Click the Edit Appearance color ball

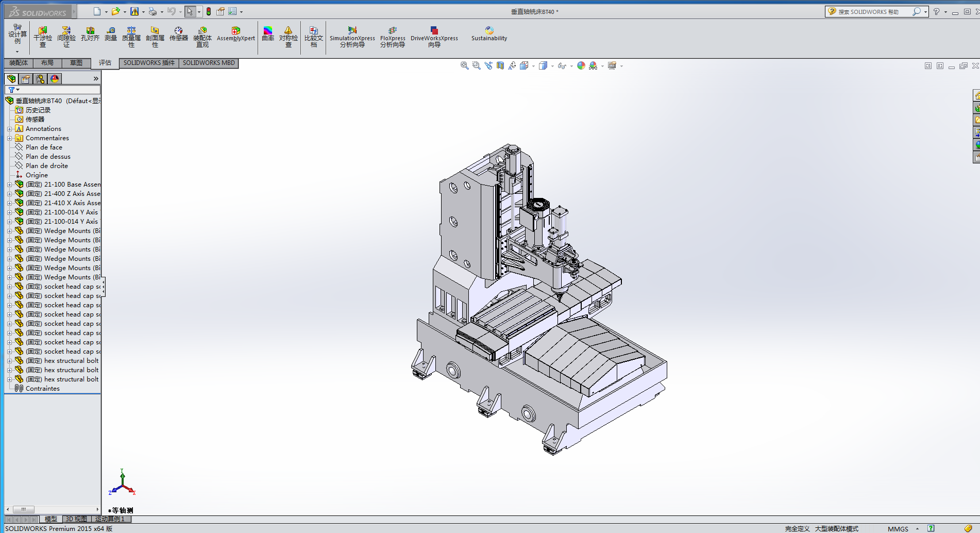[x=581, y=65]
